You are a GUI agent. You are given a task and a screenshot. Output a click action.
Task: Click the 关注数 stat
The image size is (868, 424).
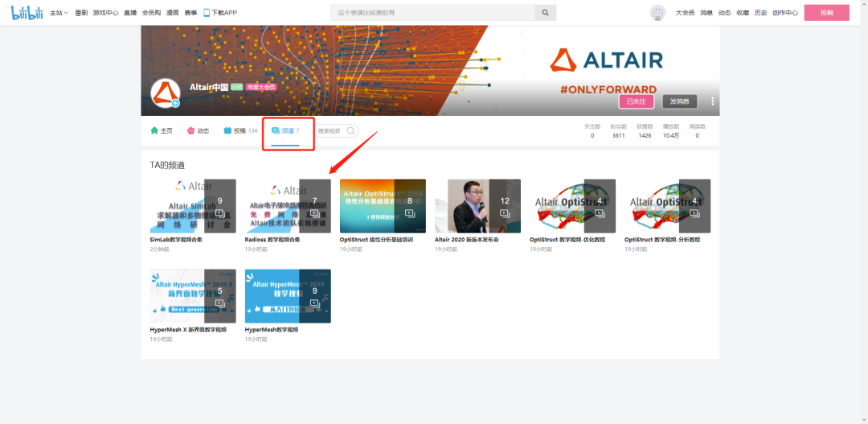[x=592, y=131]
